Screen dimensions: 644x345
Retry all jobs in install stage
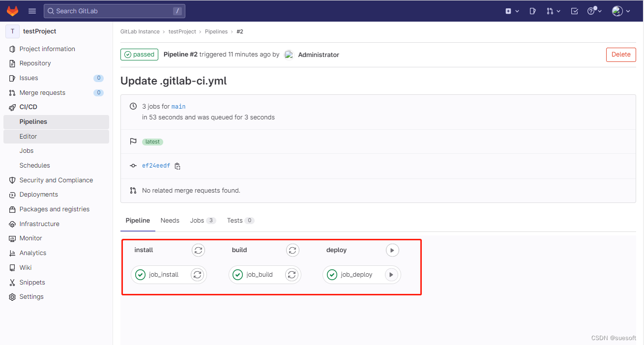pos(198,250)
